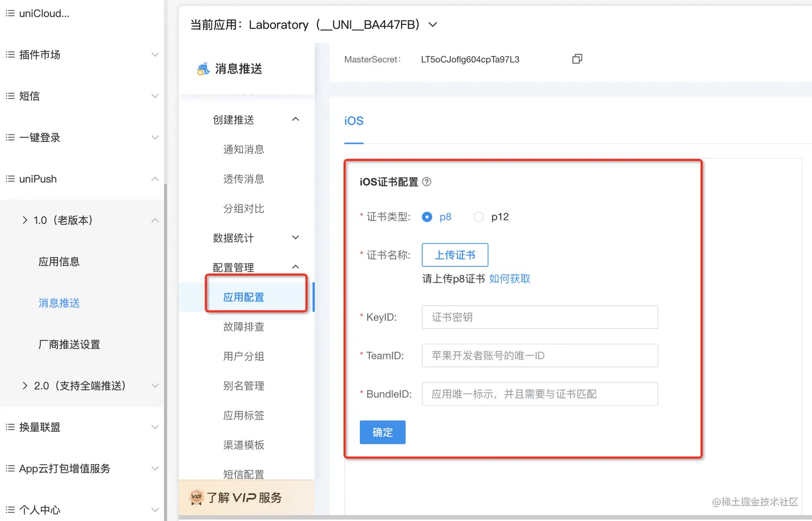Screen dimensions: 812x521
Task: Click the VIP badge icon
Action: point(197,497)
